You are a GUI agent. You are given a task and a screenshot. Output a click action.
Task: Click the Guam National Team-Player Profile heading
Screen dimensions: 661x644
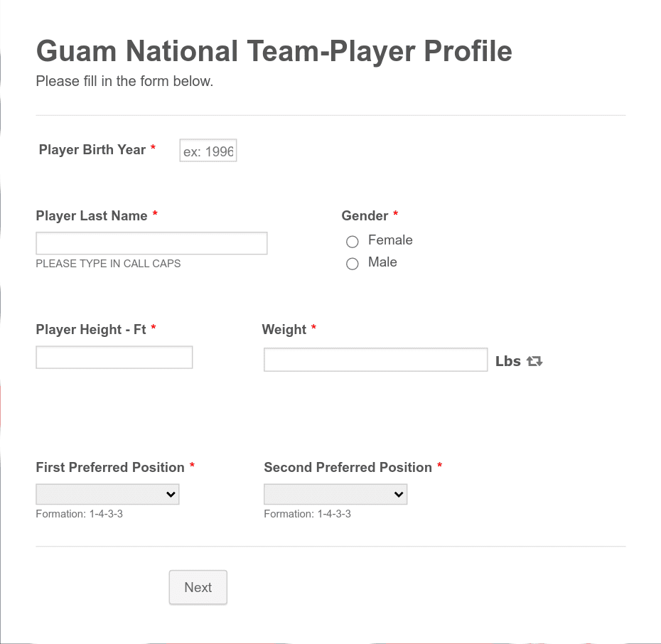pyautogui.click(x=274, y=51)
